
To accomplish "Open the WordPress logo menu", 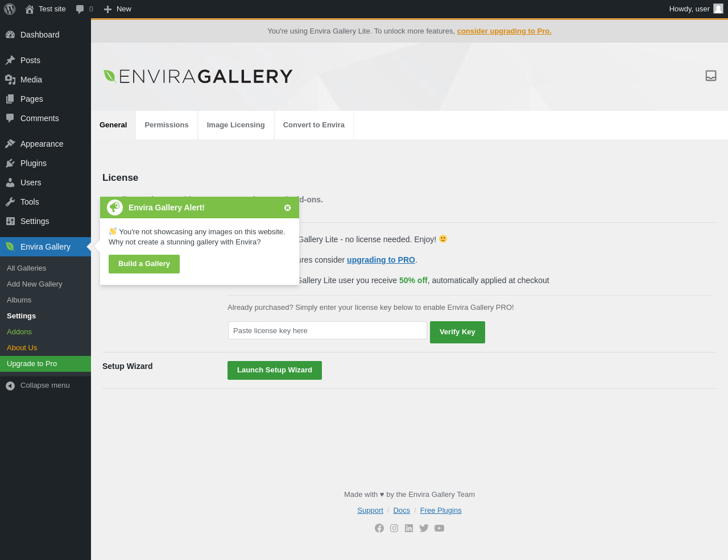I will [x=10, y=9].
